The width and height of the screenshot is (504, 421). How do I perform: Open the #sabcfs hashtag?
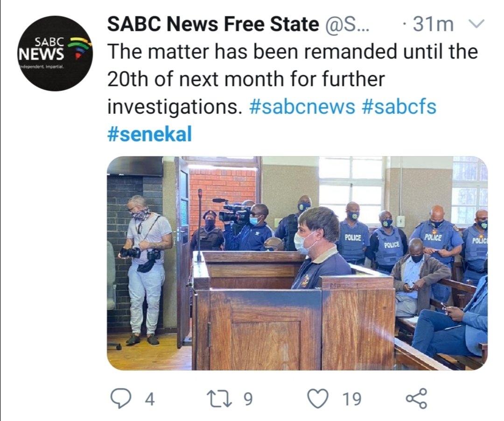coord(399,106)
